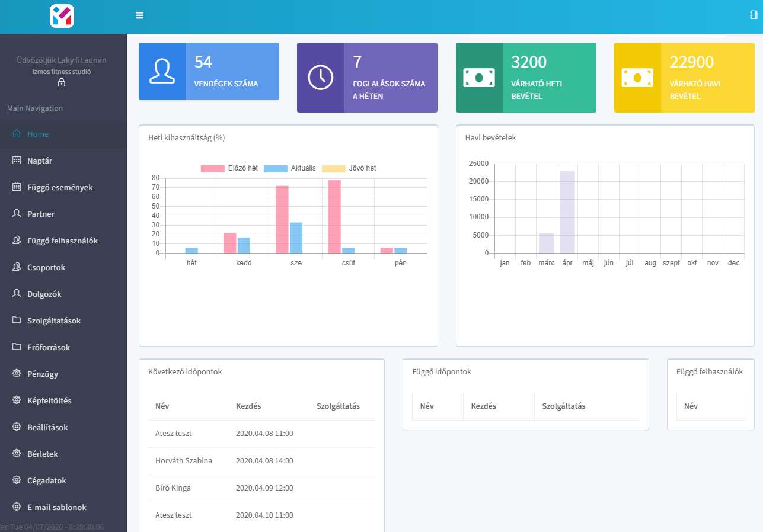
Task: Open the Home menu item
Action: [63, 134]
